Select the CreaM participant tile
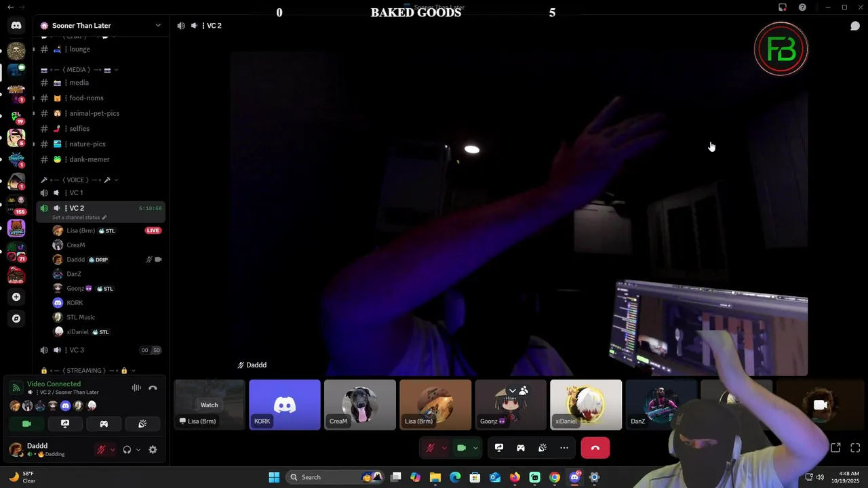This screenshot has width=868, height=488. (360, 405)
